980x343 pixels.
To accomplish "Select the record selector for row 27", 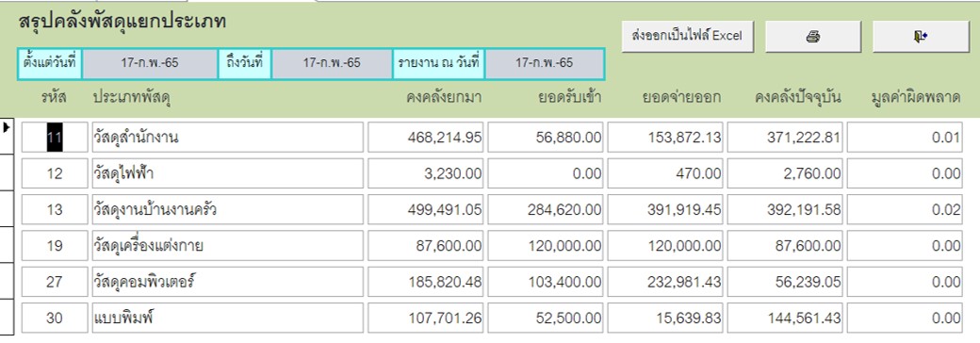I will (x=7, y=282).
